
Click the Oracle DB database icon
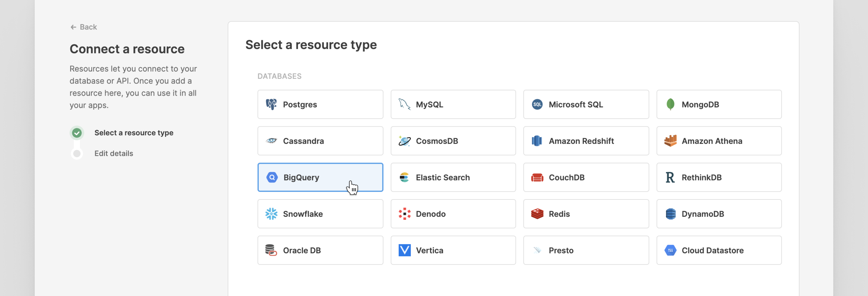coord(271,250)
